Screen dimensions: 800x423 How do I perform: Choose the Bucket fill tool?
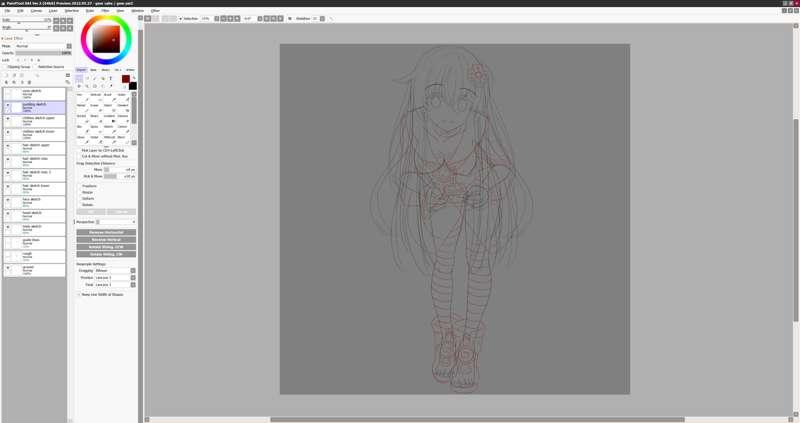click(x=82, y=118)
